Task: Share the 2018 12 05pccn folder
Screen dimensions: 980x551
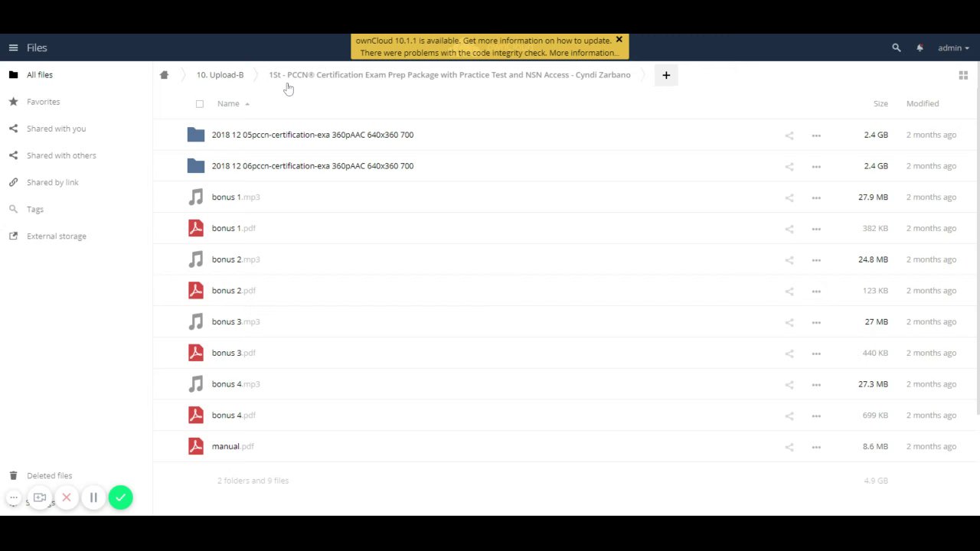Action: tap(789, 135)
